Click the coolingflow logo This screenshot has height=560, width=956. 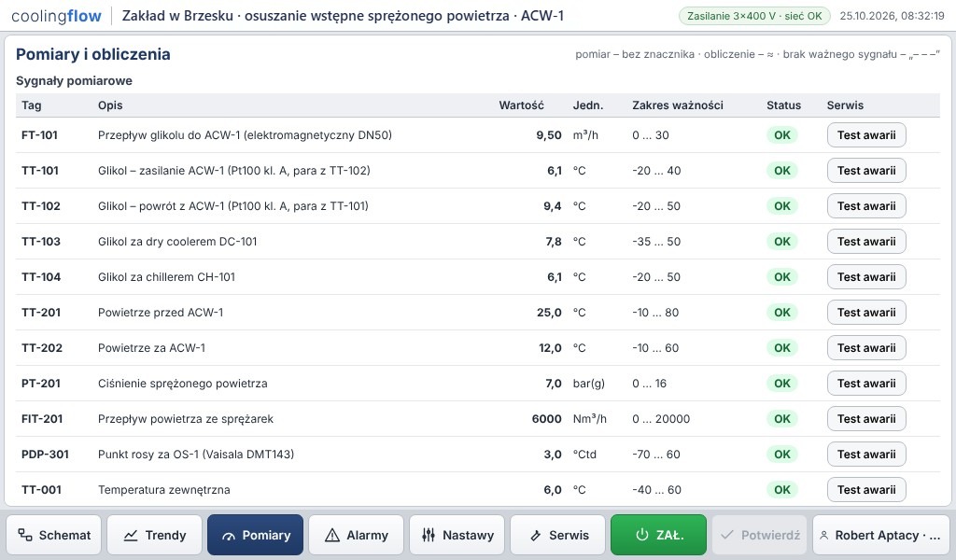click(x=56, y=16)
